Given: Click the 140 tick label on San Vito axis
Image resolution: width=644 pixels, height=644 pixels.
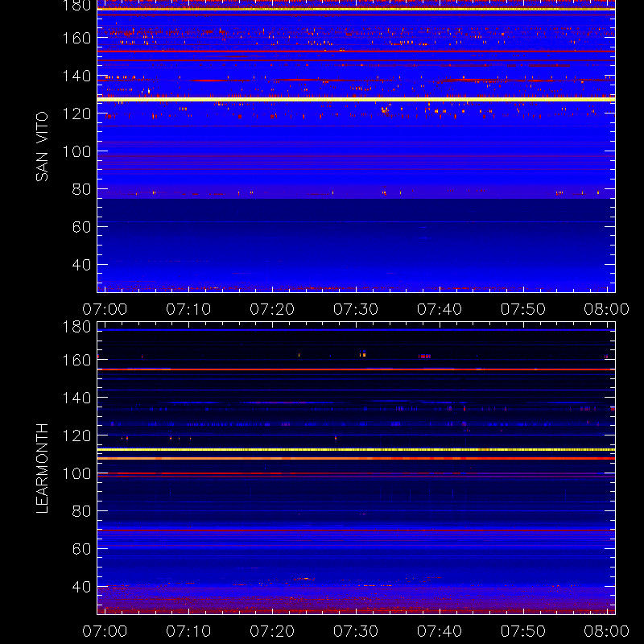Looking at the screenshot, I should pyautogui.click(x=76, y=76).
